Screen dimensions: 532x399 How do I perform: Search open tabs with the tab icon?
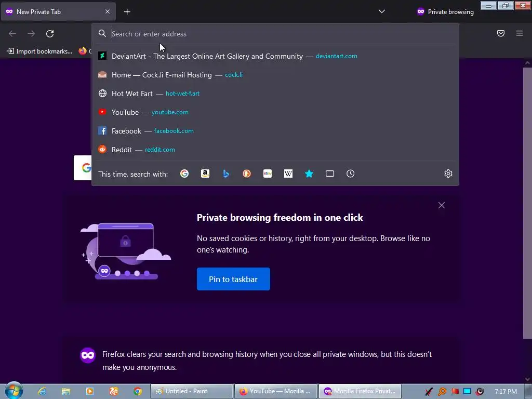[x=330, y=174]
